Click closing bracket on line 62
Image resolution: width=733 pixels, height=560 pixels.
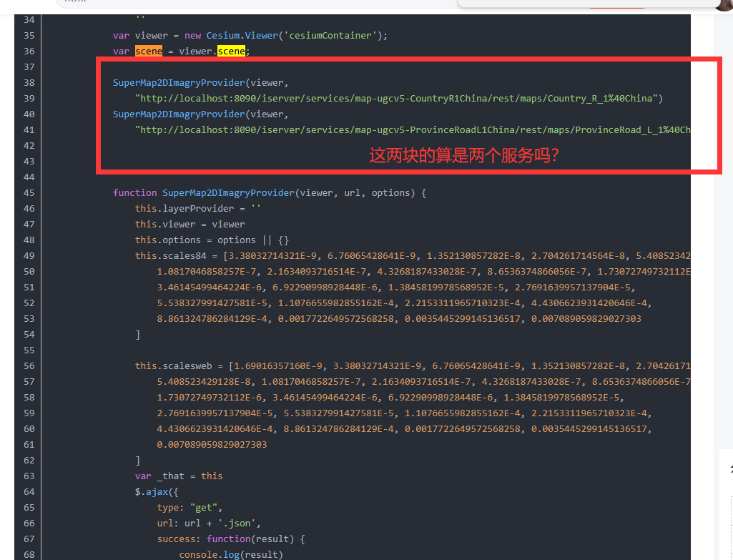[x=137, y=461]
